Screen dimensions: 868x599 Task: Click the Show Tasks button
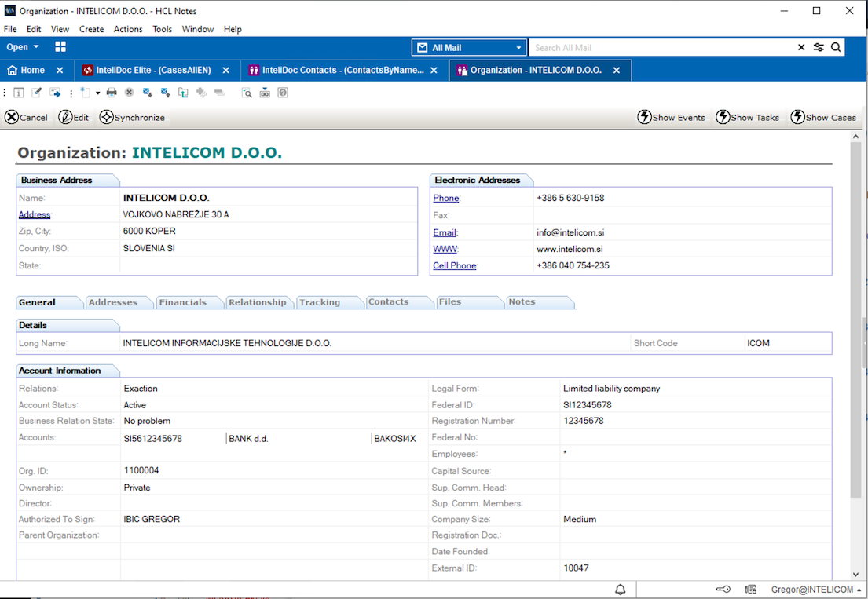tap(747, 117)
